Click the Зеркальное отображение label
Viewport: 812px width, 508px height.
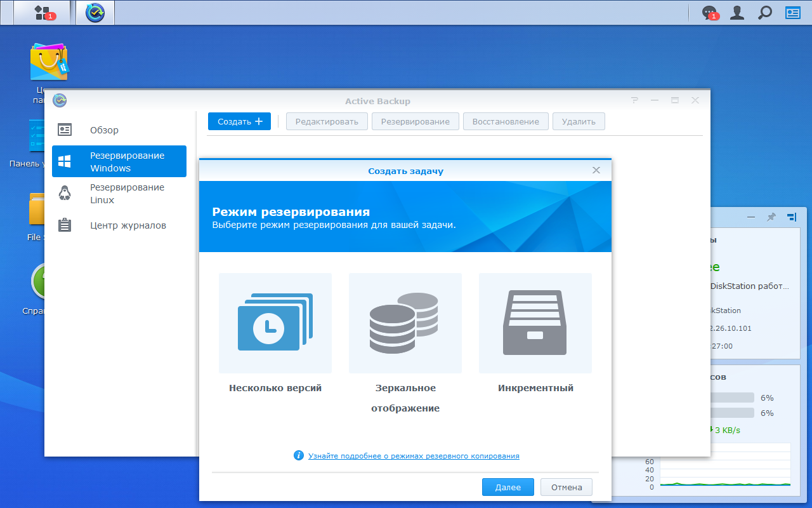coord(405,398)
